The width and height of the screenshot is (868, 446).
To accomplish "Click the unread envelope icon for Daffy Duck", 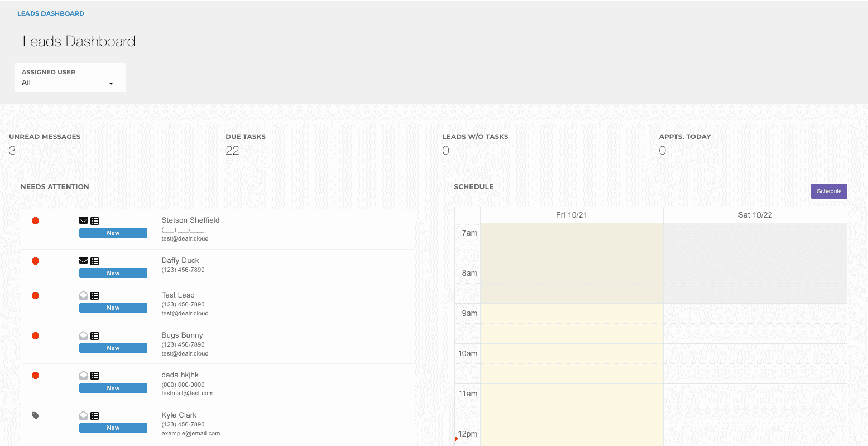I will (x=83, y=261).
